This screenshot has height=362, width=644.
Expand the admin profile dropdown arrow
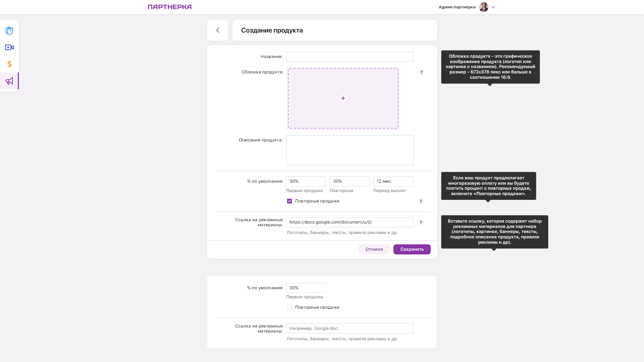(493, 7)
